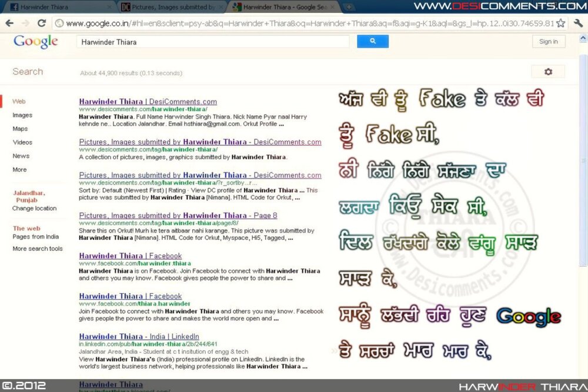Switch to the Harwinder Thiara Facebook tab
The width and height of the screenshot is (588, 392).
click(60, 7)
